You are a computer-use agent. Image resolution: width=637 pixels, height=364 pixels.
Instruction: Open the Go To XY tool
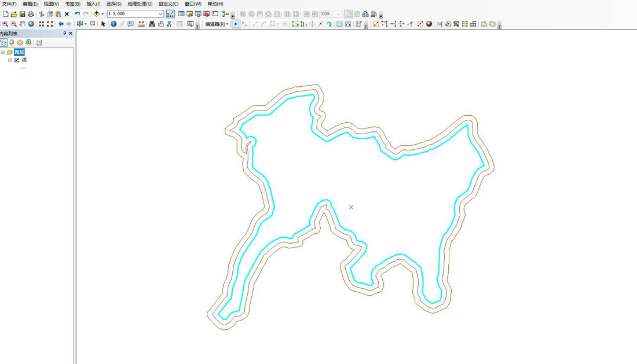169,24
